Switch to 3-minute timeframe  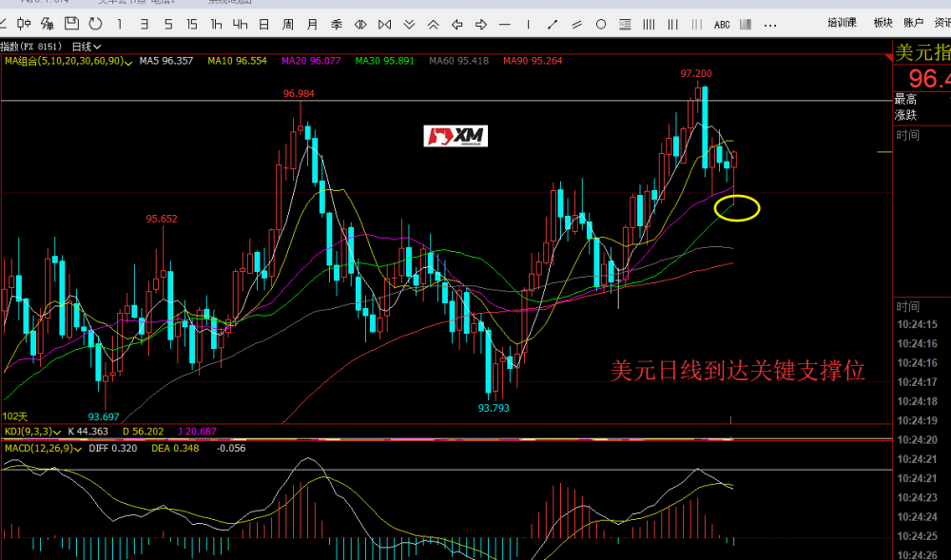[144, 24]
